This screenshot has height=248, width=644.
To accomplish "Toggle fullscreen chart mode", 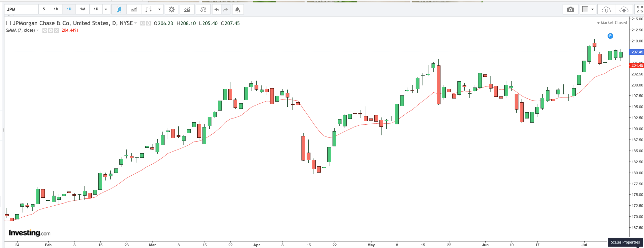I will tap(640, 9).
